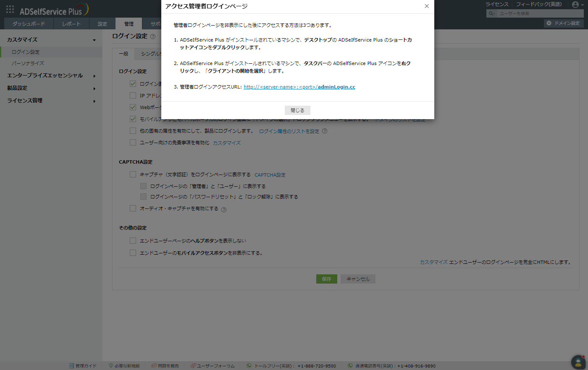The image size is (588, 370).
Task: Enable キャプチャ（文字認証）checkbox
Action: pos(133,175)
